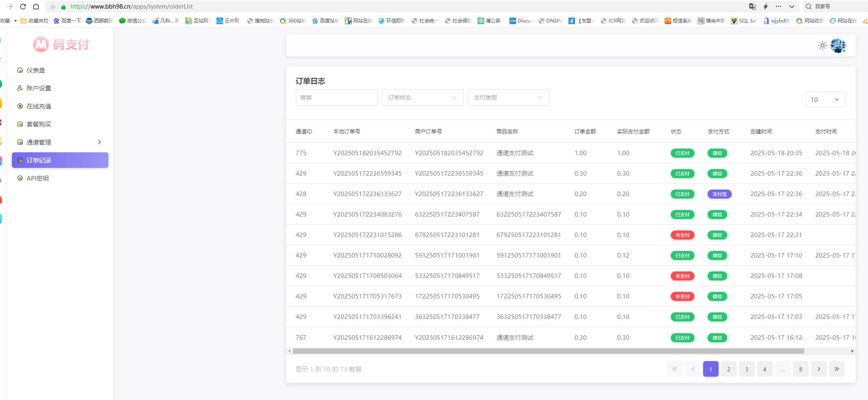
Task: Click the last page double-arrow button
Action: click(836, 369)
